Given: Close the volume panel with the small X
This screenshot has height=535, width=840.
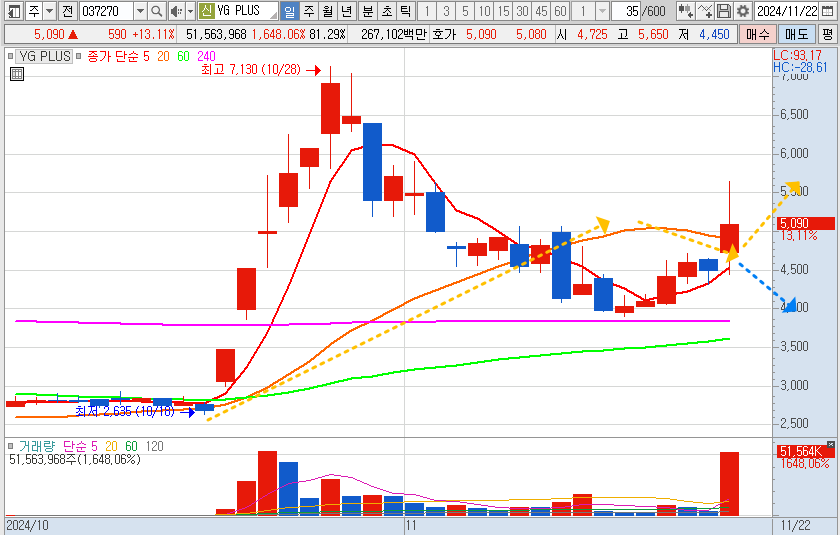Looking at the screenshot, I should pyautogui.click(x=830, y=444).
